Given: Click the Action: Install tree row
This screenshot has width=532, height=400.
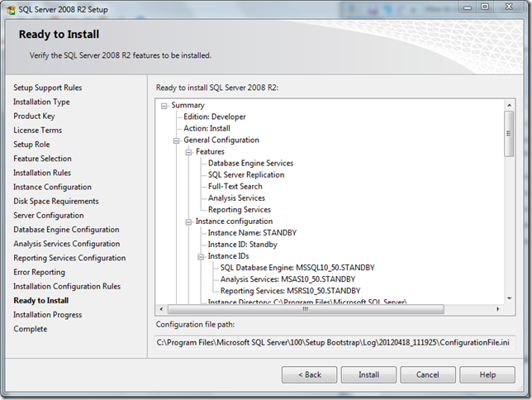Looking at the screenshot, I should coord(207,128).
